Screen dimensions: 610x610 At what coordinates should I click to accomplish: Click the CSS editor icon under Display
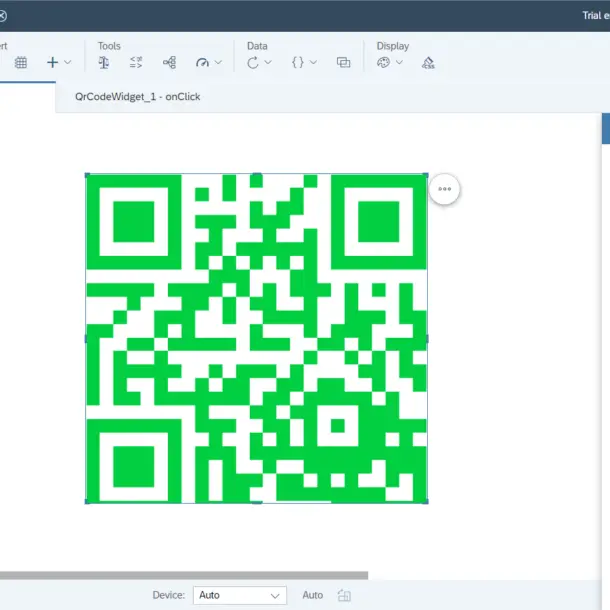pyautogui.click(x=428, y=63)
